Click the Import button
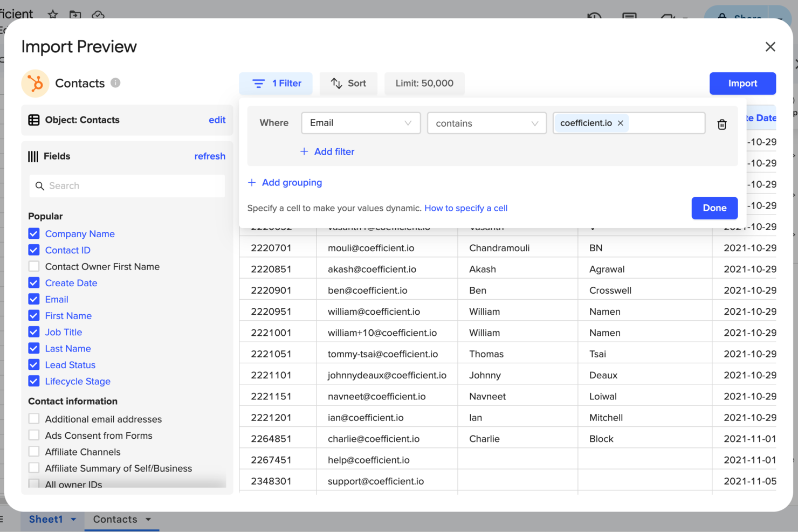Screen dimensions: 798x532 click(742, 83)
